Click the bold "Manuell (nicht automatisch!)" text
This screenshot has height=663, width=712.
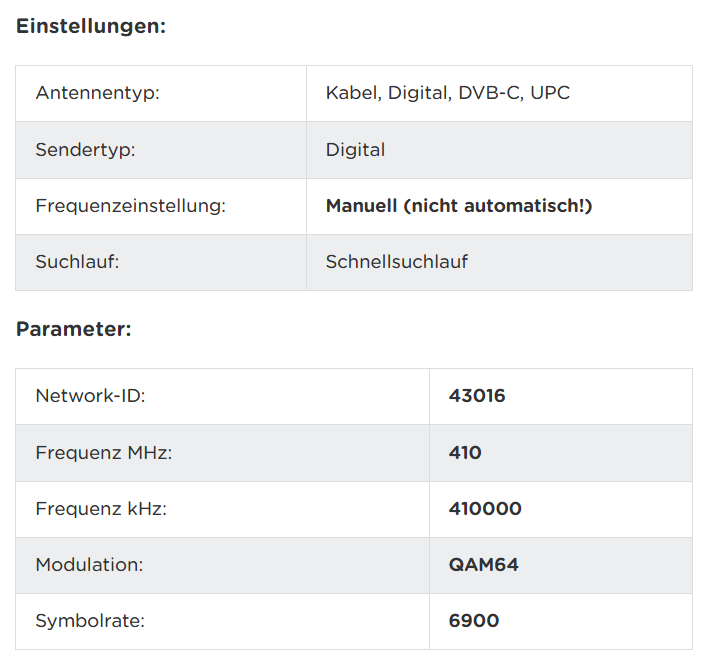point(459,206)
